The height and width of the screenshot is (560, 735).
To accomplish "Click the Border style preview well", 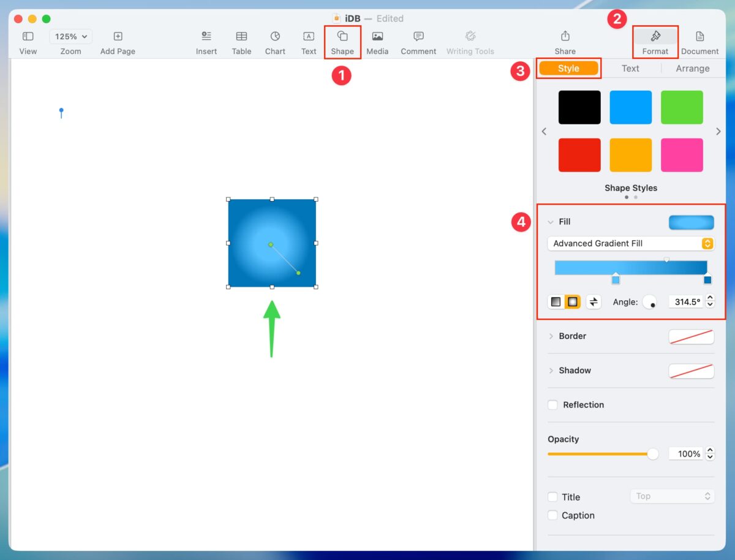I will click(x=692, y=337).
